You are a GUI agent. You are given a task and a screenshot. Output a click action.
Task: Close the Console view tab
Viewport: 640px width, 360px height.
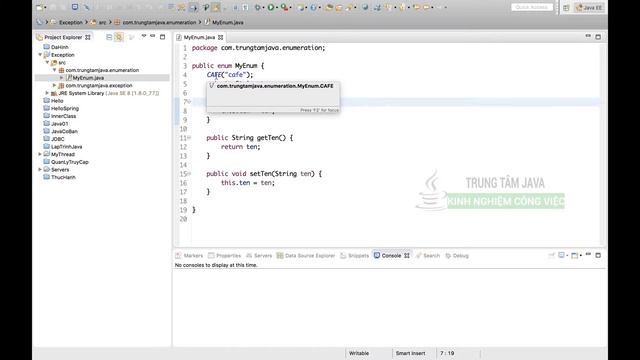click(x=407, y=256)
